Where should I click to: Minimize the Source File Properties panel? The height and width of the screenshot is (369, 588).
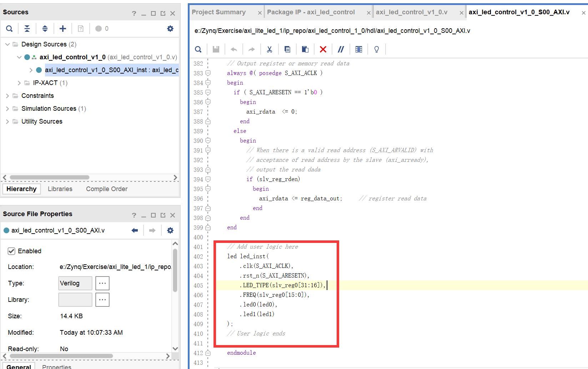[144, 216]
